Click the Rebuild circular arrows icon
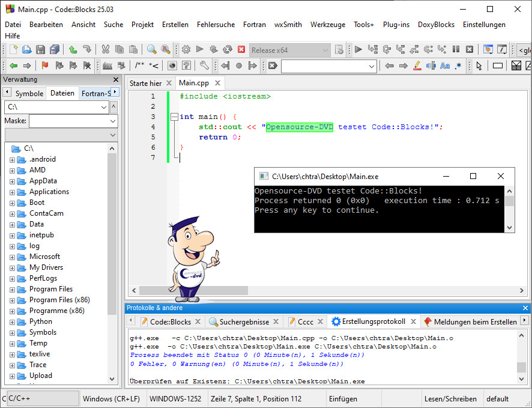 pyautogui.click(x=228, y=50)
